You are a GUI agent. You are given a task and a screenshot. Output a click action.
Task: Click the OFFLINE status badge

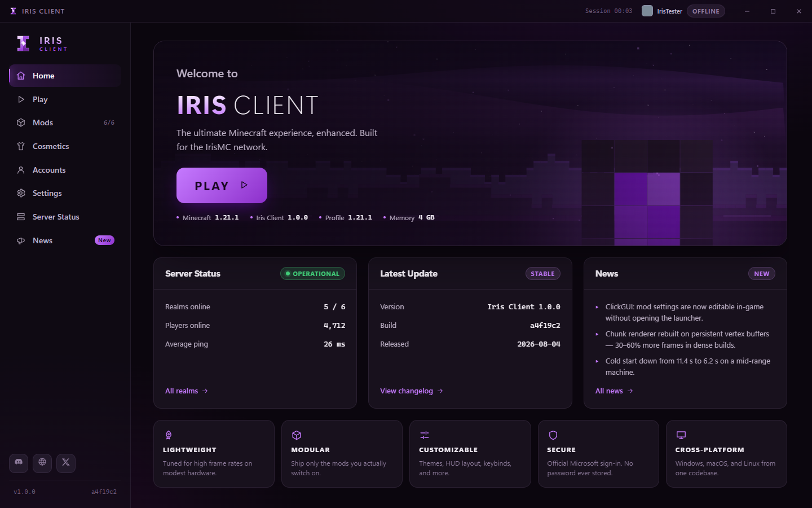706,11
